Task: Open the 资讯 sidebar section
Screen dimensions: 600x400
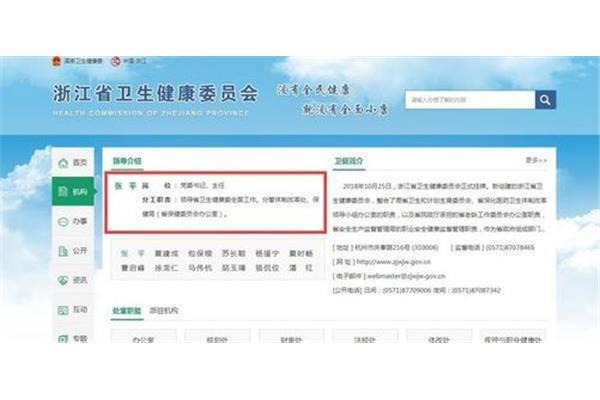Action: (73, 280)
